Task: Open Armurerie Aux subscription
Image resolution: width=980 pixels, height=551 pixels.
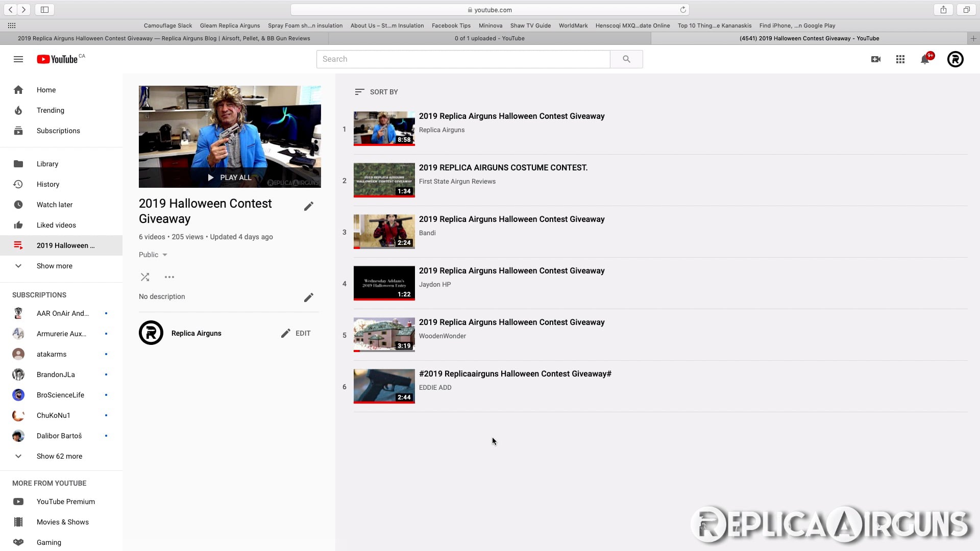Action: [x=61, y=334]
